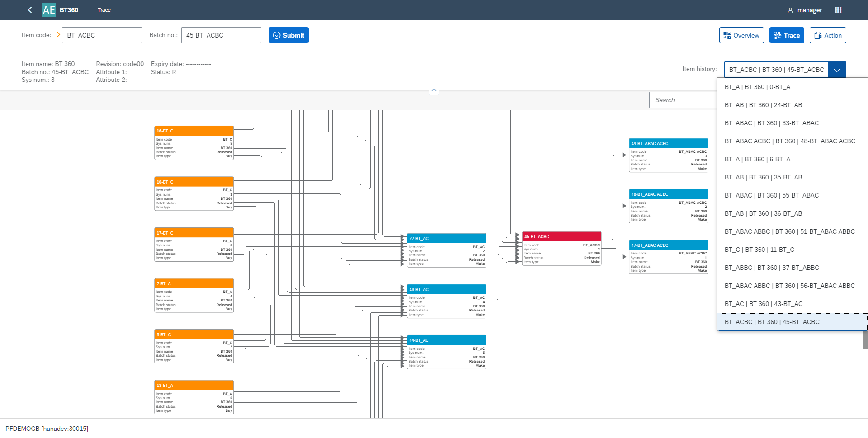
Task: Open the app grid launcher icon
Action: pyautogui.click(x=838, y=10)
